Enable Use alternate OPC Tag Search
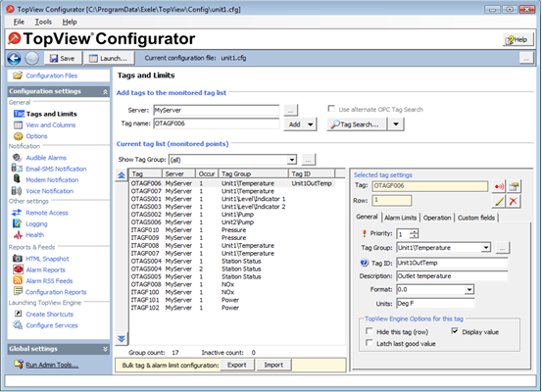The height and width of the screenshot is (392, 542). 331,109
